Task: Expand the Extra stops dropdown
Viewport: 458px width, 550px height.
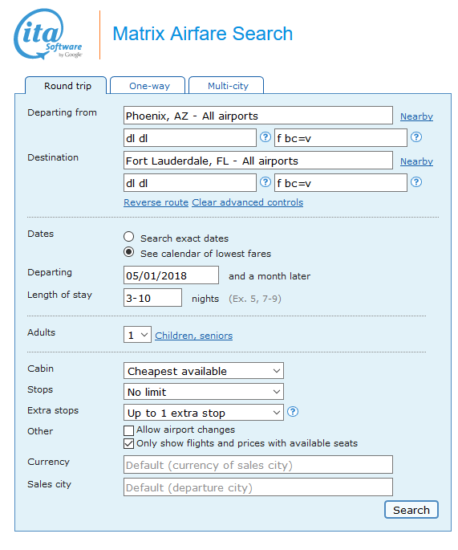Action: click(x=203, y=413)
